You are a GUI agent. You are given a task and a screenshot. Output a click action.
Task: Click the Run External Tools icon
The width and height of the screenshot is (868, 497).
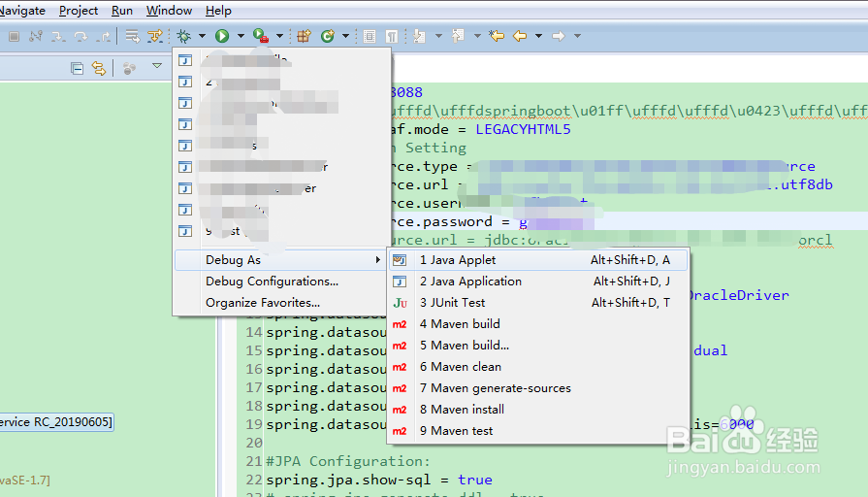[x=261, y=36]
